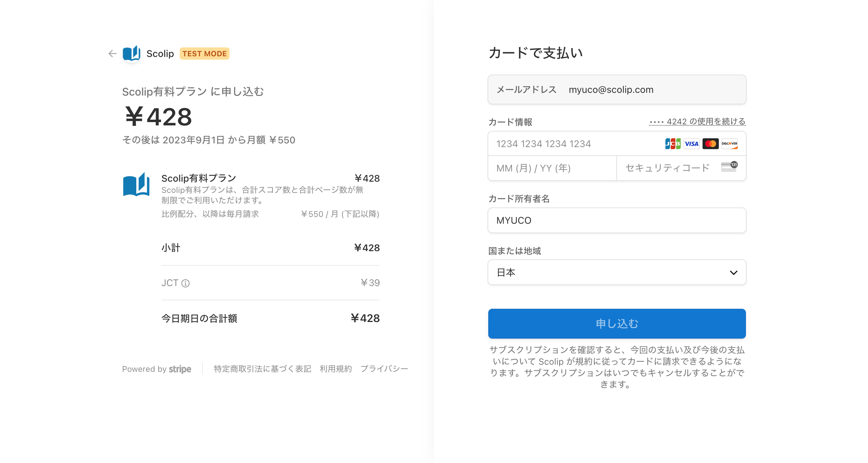The width and height of the screenshot is (868, 463).
Task: Click the 'Scolip有料プラン に申し込む' heading
Action: point(193,92)
